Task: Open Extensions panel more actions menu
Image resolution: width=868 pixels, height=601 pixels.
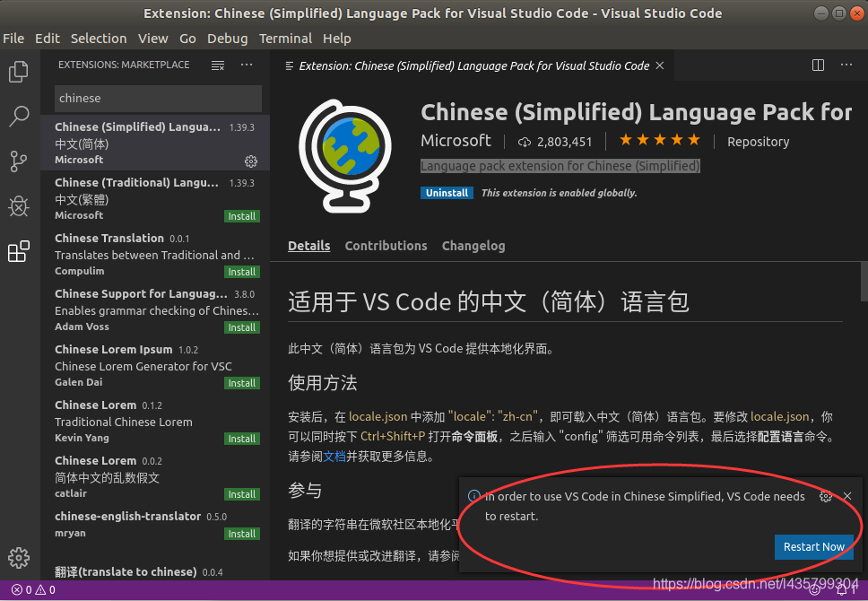Action: pyautogui.click(x=247, y=65)
